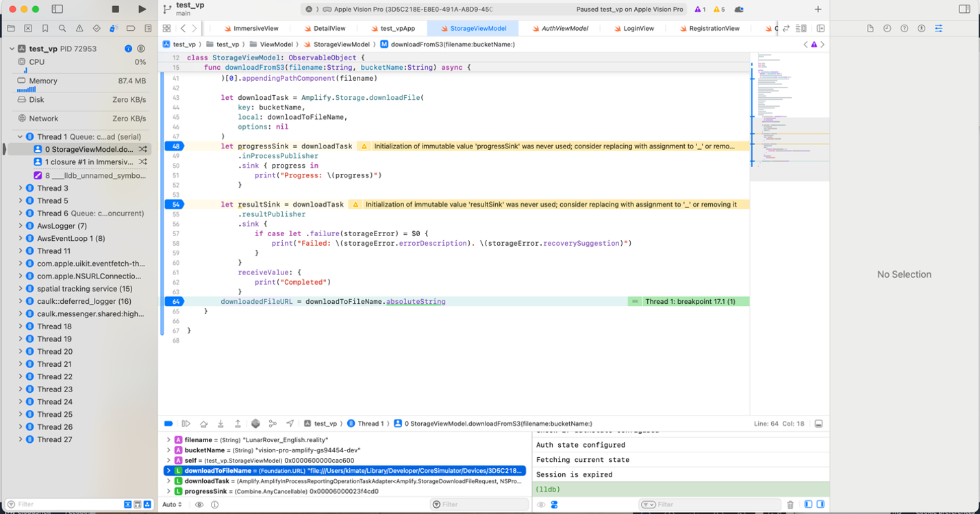
Task: Open the Simulate Location arrow icon
Action: (290, 424)
